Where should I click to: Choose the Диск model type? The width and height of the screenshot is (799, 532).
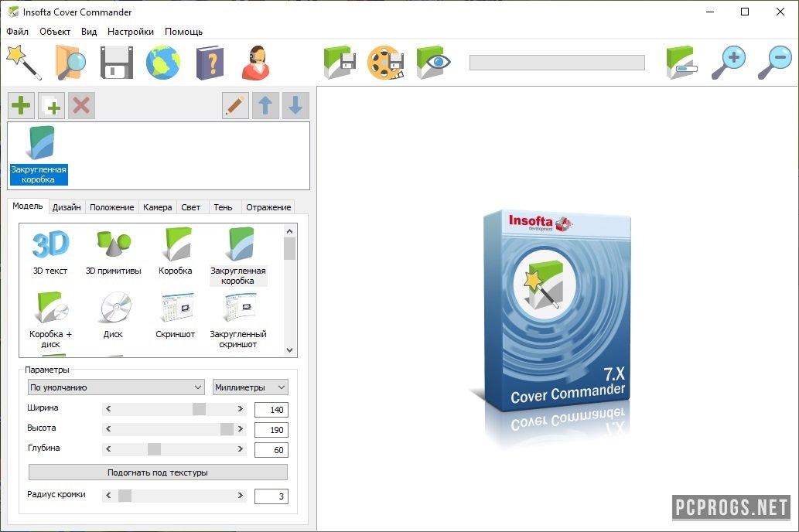click(113, 315)
